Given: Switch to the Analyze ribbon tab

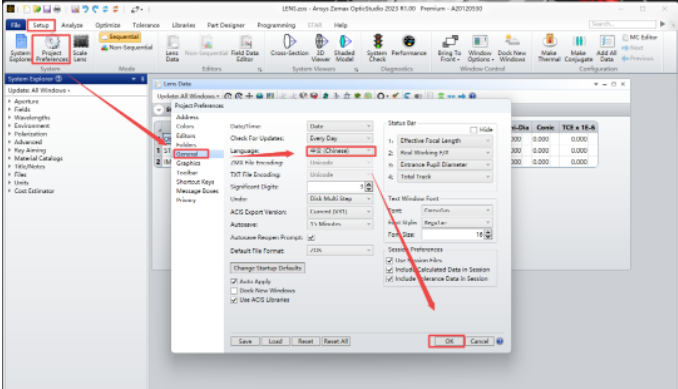Looking at the screenshot, I should point(72,25).
